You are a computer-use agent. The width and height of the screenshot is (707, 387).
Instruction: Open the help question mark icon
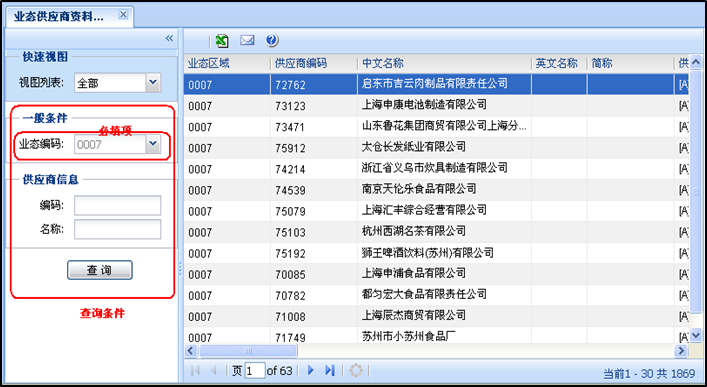click(271, 41)
